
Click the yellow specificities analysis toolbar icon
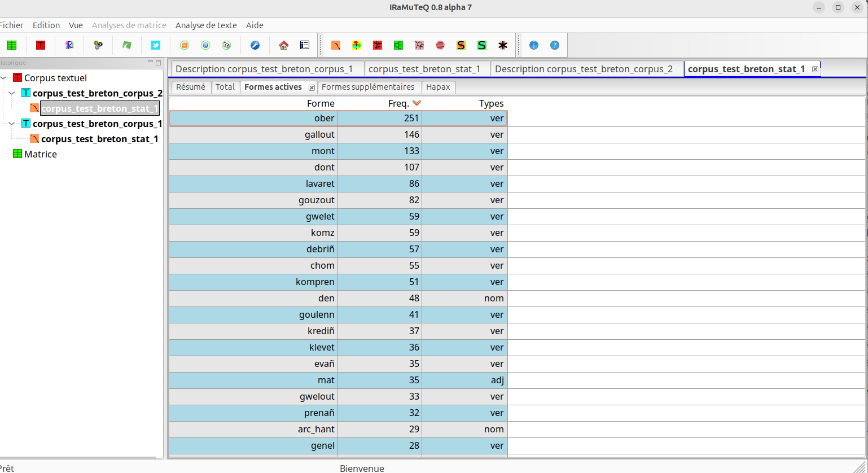coord(357,45)
